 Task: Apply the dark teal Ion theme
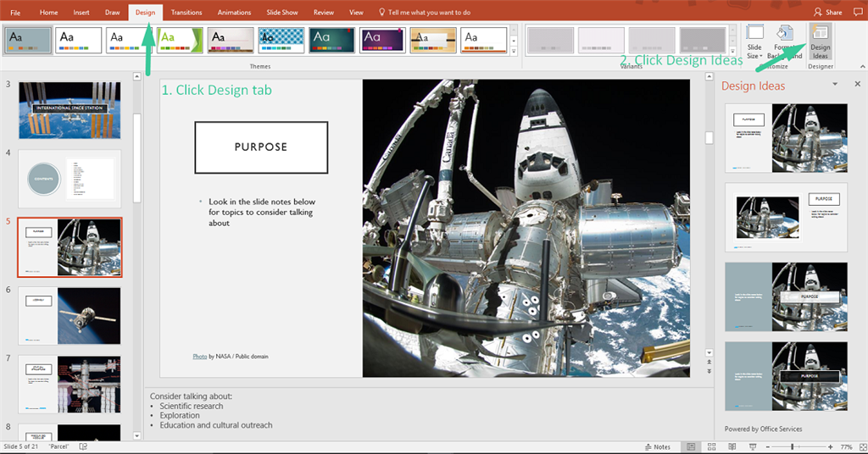point(331,41)
